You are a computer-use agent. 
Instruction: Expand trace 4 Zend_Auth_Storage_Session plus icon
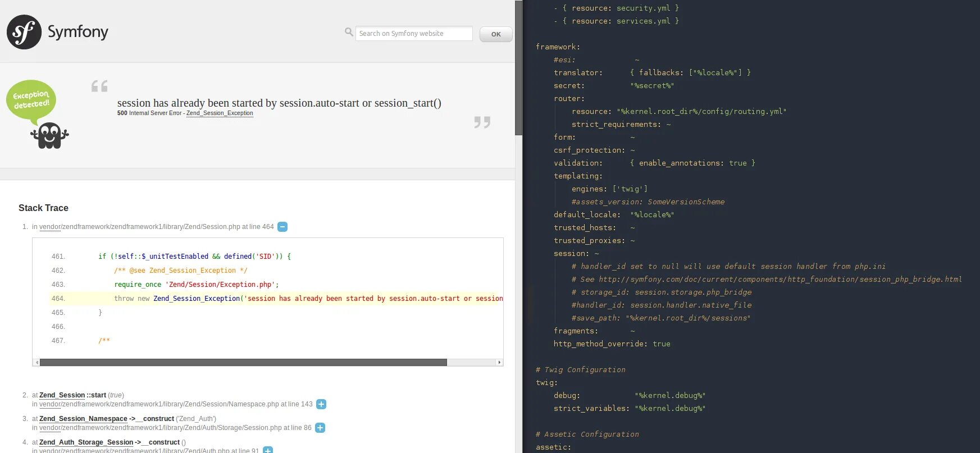[x=268, y=450]
